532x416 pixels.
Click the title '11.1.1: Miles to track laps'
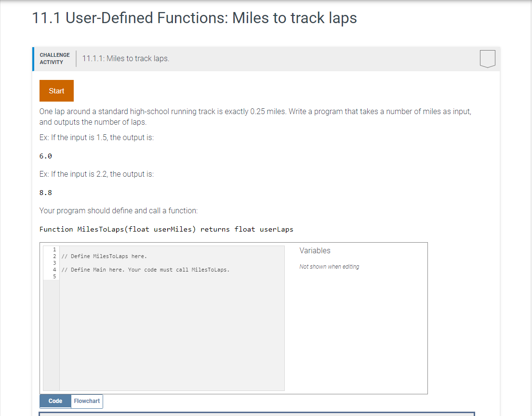(125, 58)
